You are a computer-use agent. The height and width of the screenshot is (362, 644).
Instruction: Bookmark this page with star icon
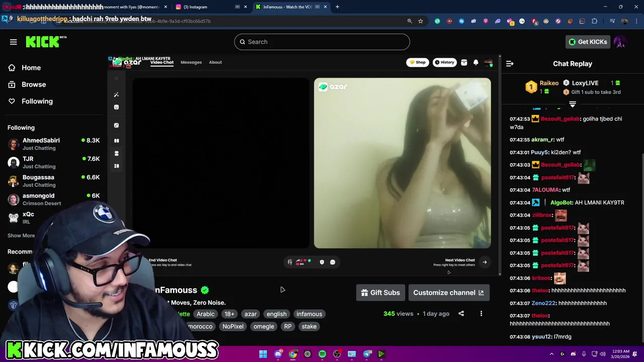[421, 21]
